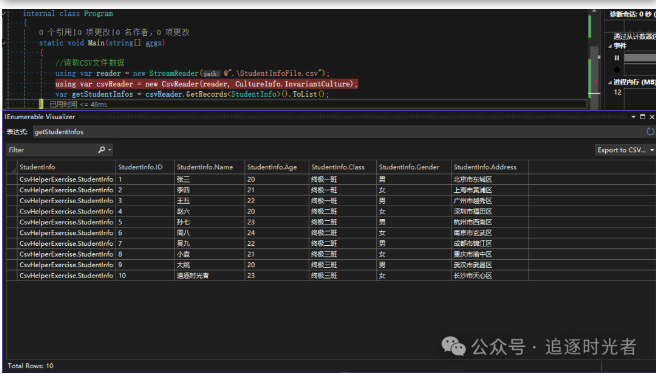
Task: Open the Export to CSV dropdown arrow
Action: 652,150
